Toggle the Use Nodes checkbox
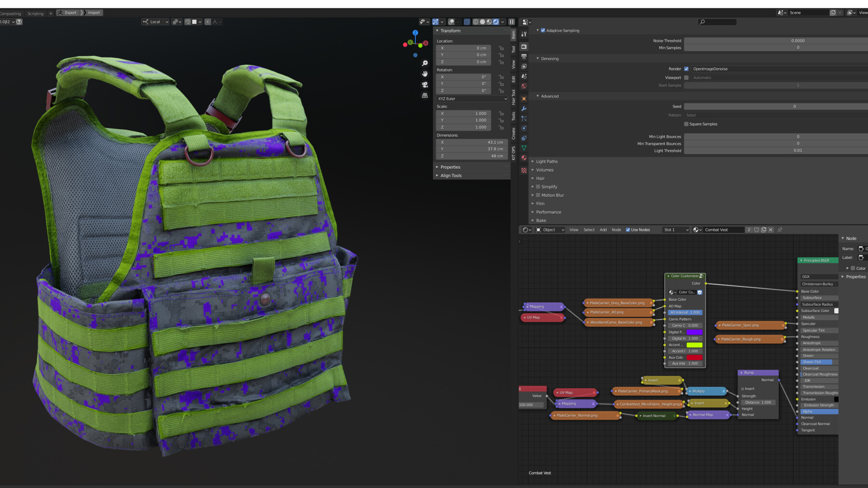The width and height of the screenshot is (868, 488). 628,230
